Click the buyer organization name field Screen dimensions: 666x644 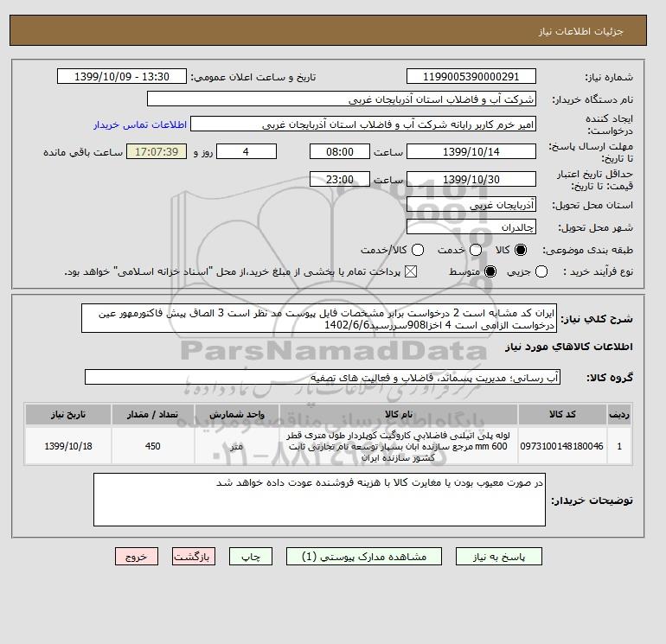coord(342,99)
